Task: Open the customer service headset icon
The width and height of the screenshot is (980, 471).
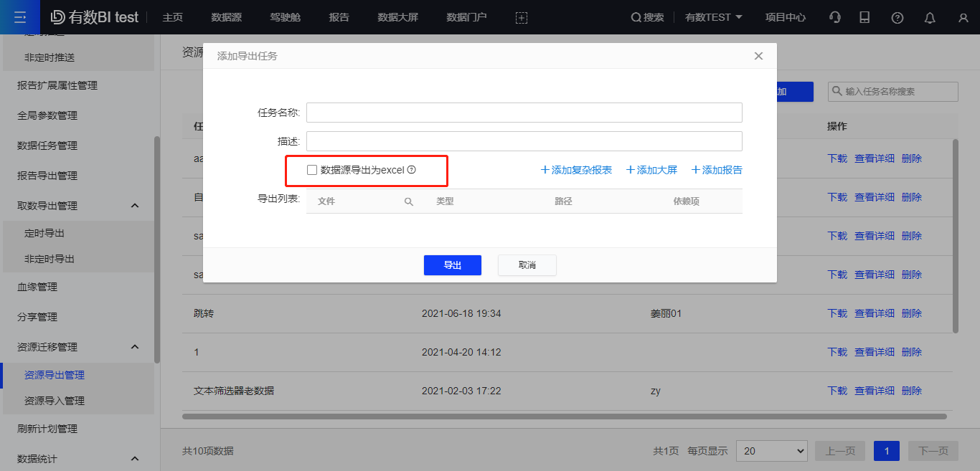Action: tap(835, 17)
